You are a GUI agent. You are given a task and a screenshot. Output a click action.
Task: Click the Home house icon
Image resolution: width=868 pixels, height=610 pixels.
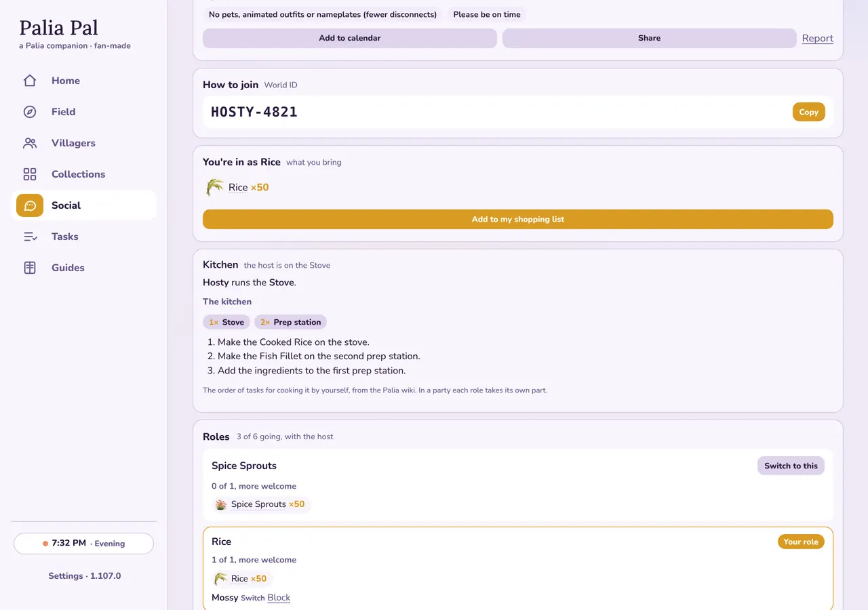tap(30, 81)
